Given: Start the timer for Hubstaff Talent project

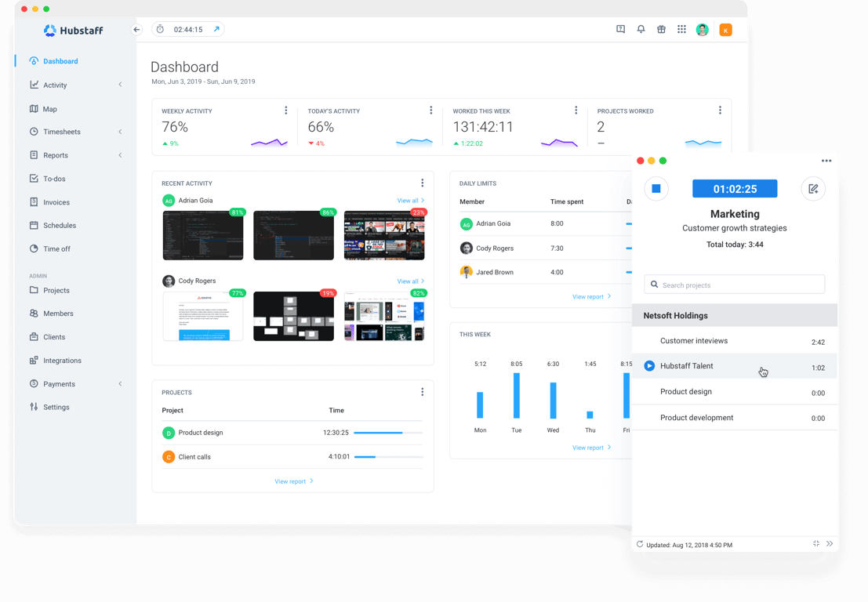Looking at the screenshot, I should (649, 365).
